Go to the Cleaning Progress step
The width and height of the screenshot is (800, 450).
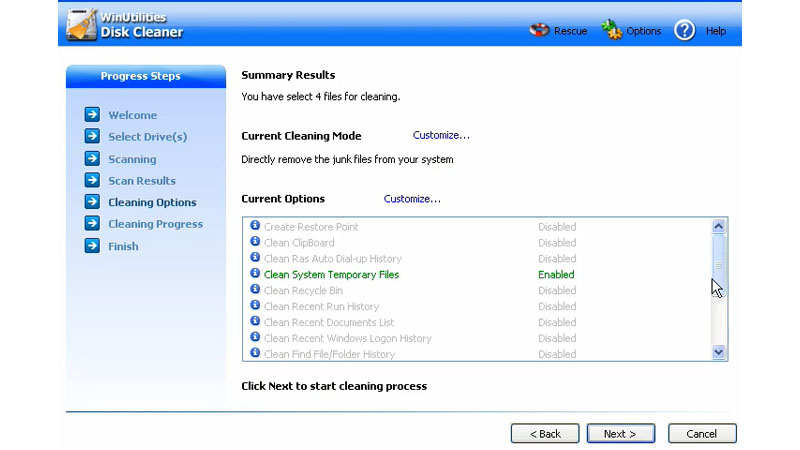156,224
